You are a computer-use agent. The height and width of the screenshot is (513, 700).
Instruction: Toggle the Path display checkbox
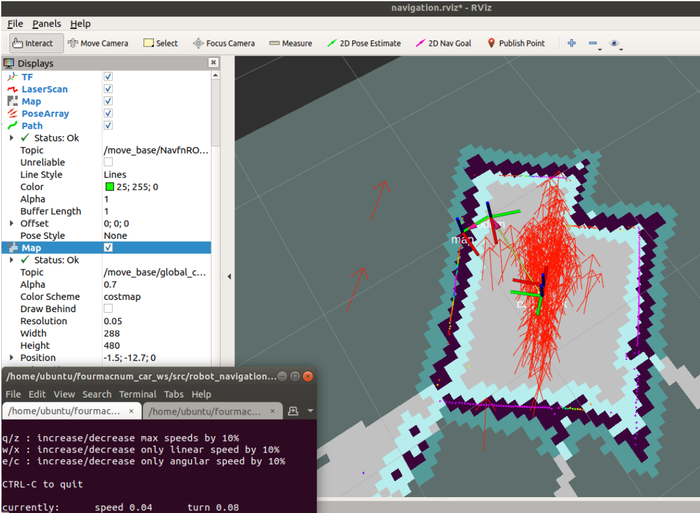click(x=108, y=125)
